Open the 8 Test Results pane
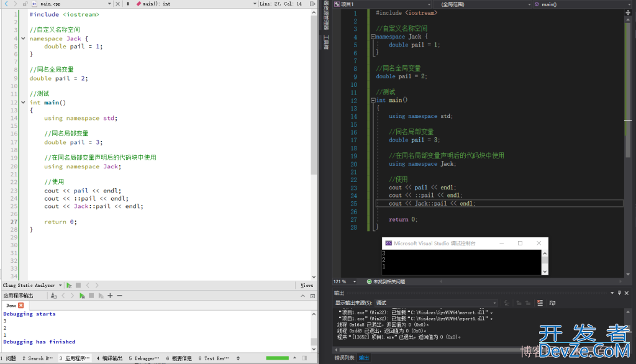 pos(214,358)
